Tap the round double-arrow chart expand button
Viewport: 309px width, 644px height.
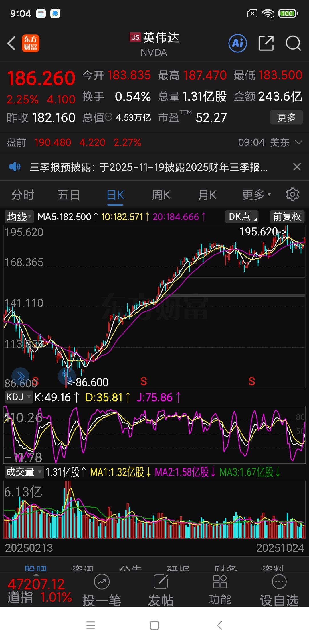[x=20, y=376]
